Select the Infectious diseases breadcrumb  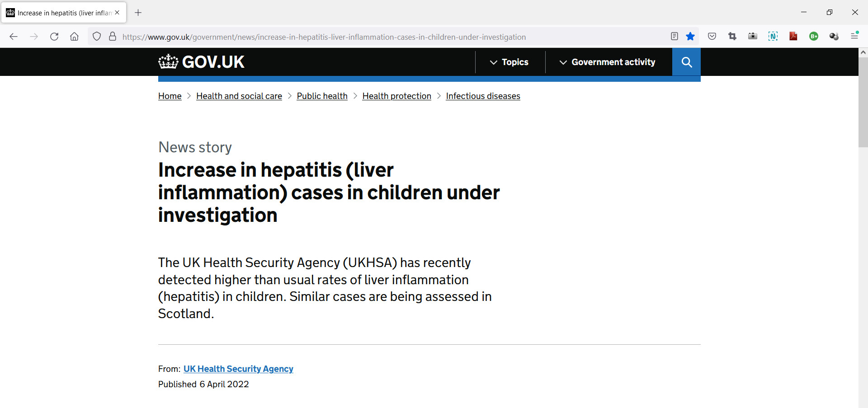click(x=483, y=96)
